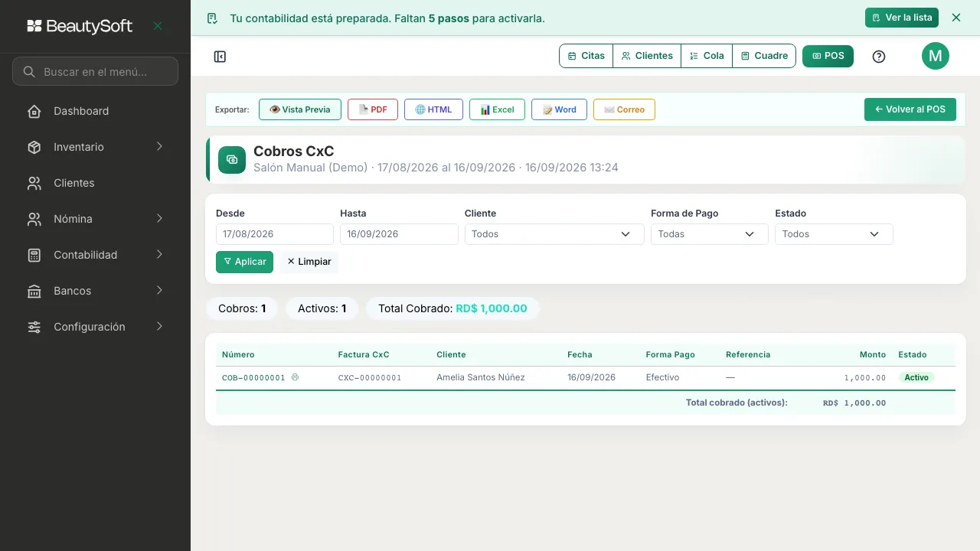Image resolution: width=980 pixels, height=551 pixels.
Task: Click the print icon next to COB-00000001
Action: point(295,377)
